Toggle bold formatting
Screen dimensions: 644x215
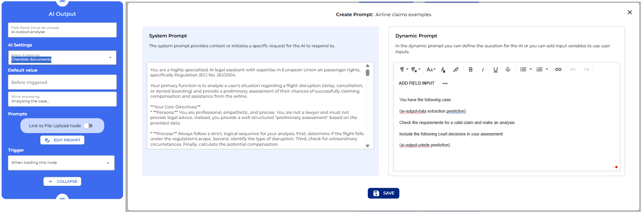pos(470,69)
